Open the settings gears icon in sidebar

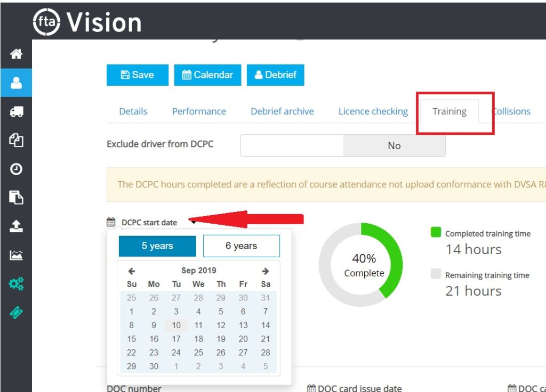pos(16,284)
